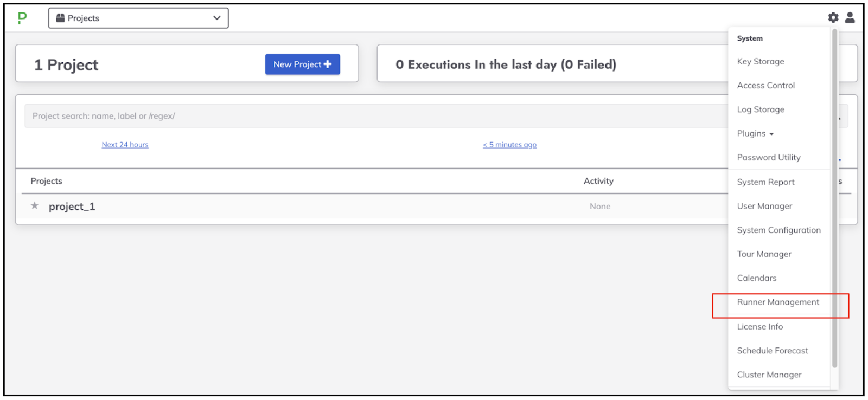Open Schedule Forecast menu item
The height and width of the screenshot is (400, 868).
pyautogui.click(x=773, y=351)
